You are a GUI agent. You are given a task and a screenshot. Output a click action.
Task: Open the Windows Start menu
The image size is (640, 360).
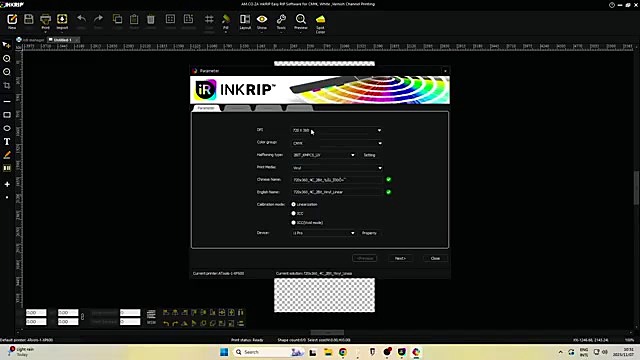(224, 352)
